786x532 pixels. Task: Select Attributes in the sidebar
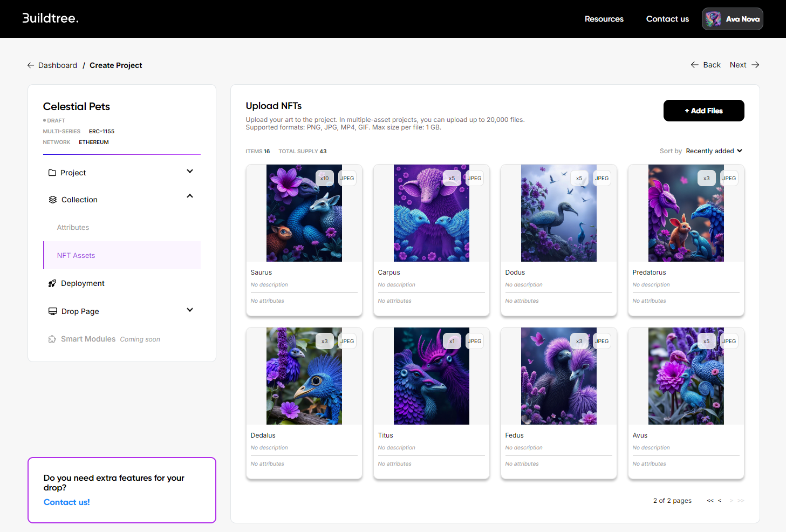click(x=73, y=228)
